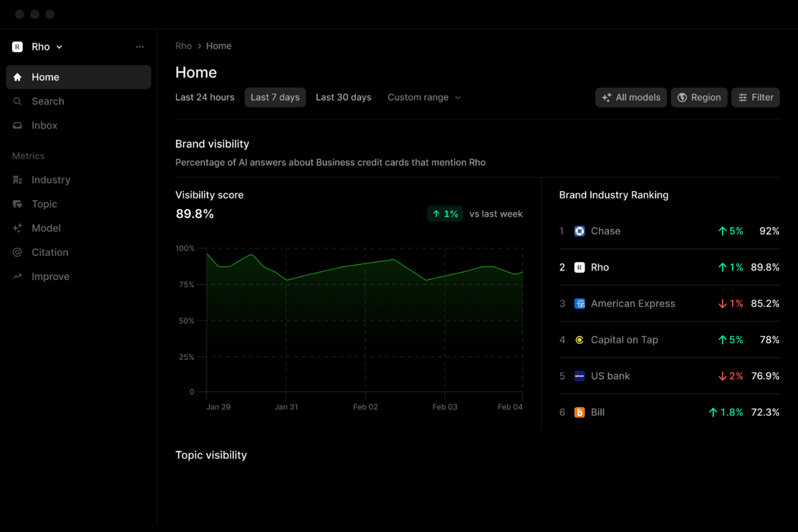Open the Citation metrics icon
Viewport: 798px width, 532px height.
click(17, 252)
